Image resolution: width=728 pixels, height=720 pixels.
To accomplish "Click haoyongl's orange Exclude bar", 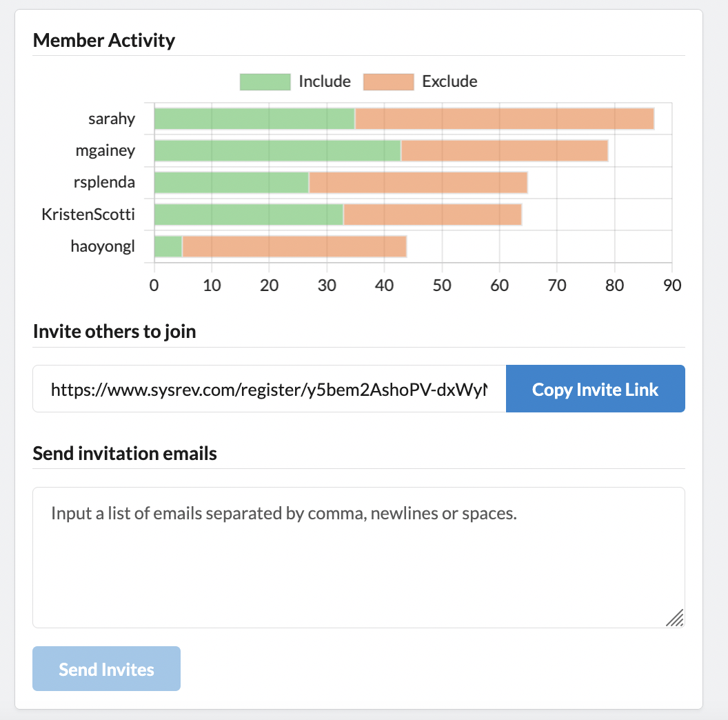I will 295,247.
